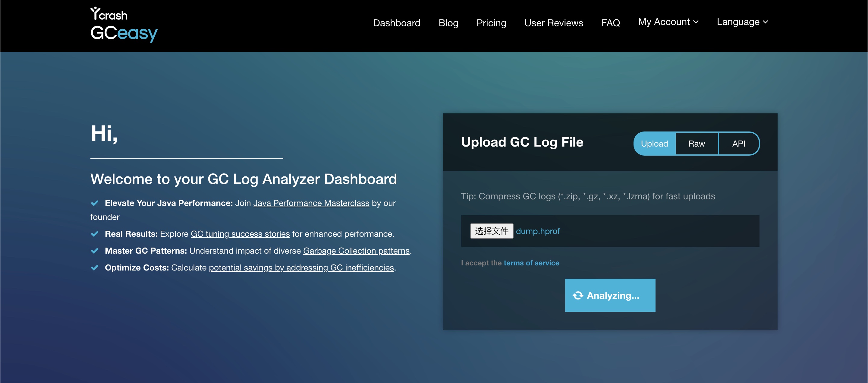
Task: Click checkmark beside Elevate Your Java Performance
Action: [x=95, y=203]
